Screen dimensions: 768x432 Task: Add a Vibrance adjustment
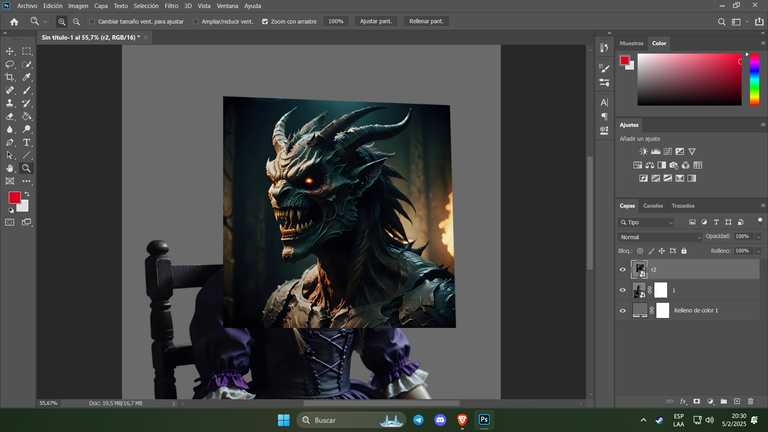[692, 151]
